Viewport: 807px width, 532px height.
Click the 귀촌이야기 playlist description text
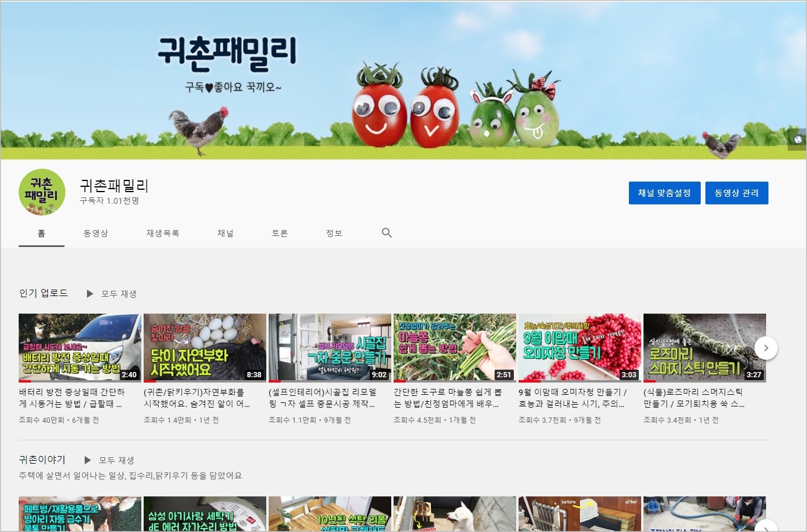pos(130,475)
